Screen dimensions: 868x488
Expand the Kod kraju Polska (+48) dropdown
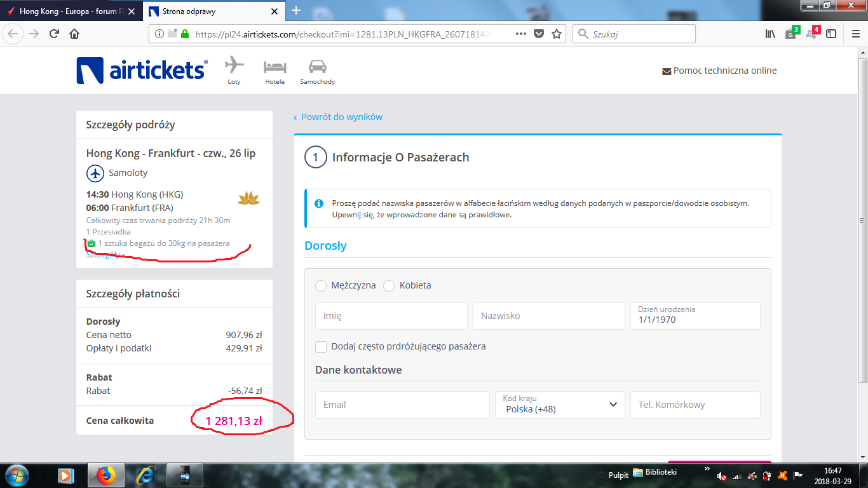click(560, 405)
